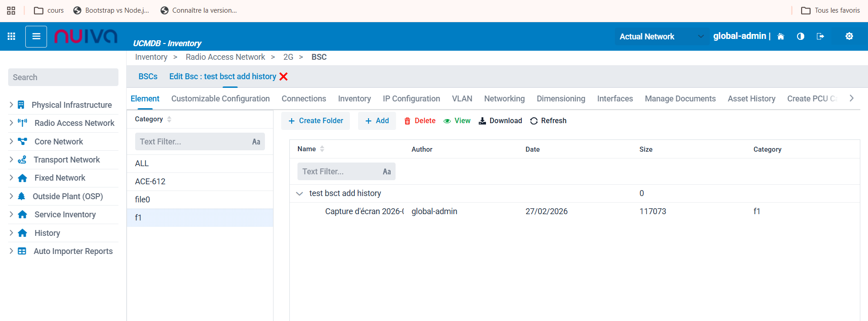Image resolution: width=868 pixels, height=321 pixels.
Task: Download the selected document
Action: tap(500, 121)
